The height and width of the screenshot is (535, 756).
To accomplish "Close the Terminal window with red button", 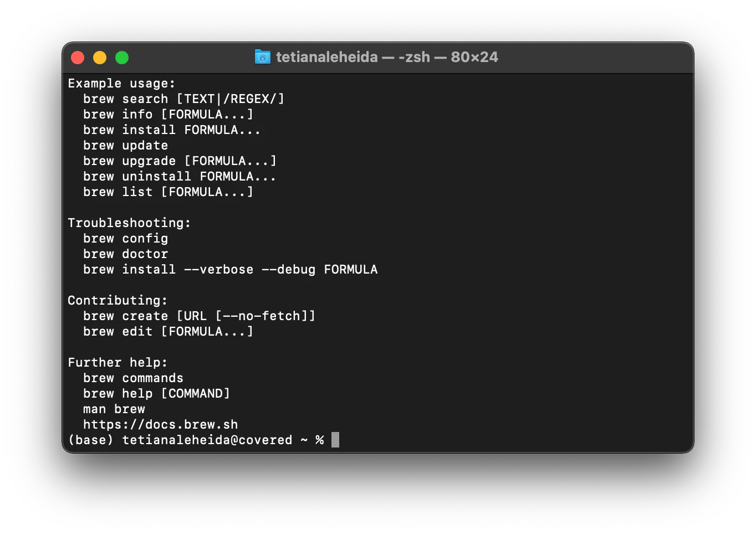I will click(x=78, y=58).
